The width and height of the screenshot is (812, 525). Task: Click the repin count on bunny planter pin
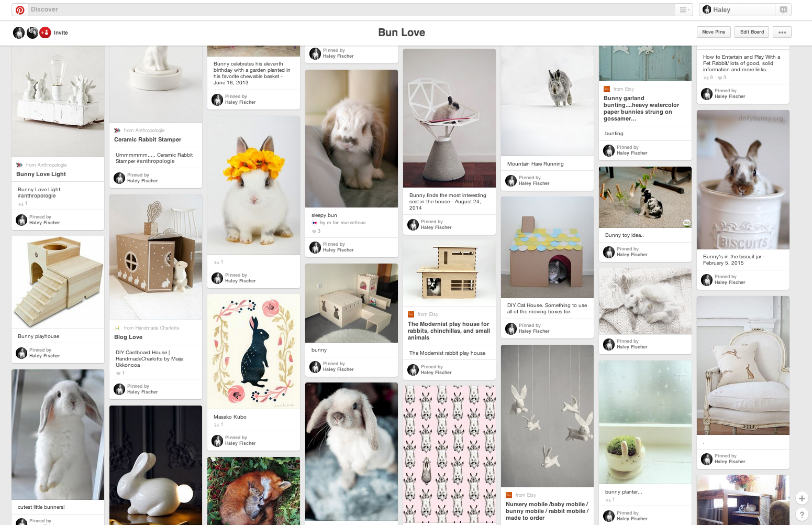(x=610, y=500)
